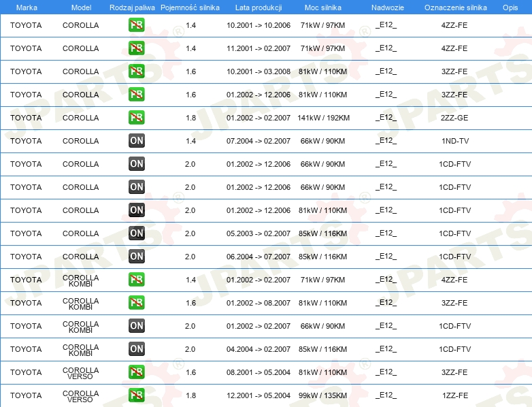Click the engine code 1ZZ-FE
Screen dimensions: 532x407
tap(455, 395)
